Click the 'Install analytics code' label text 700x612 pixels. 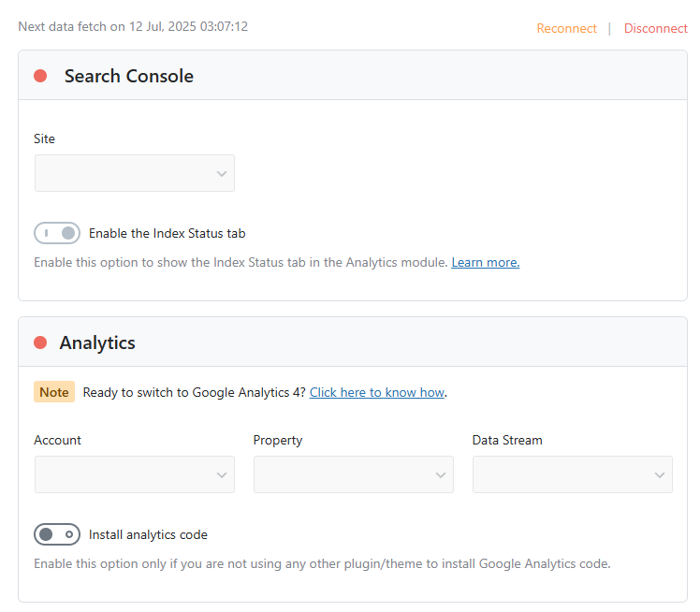[148, 534]
